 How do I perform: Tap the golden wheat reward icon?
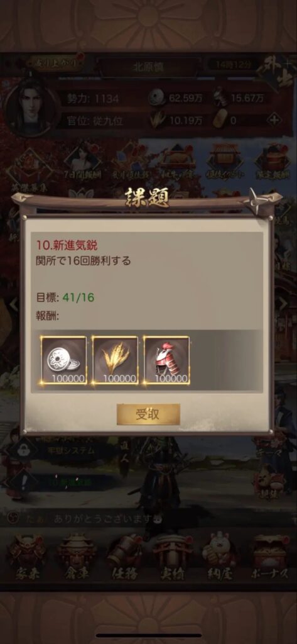(116, 360)
